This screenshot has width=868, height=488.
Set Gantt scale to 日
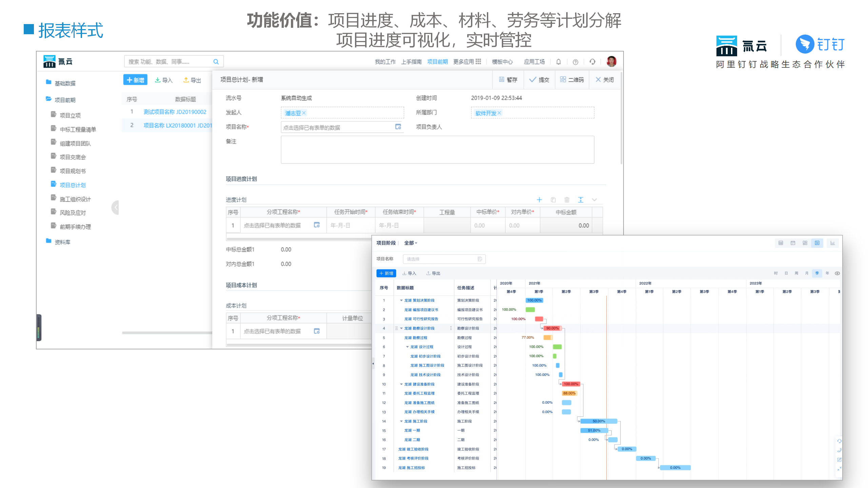click(786, 273)
